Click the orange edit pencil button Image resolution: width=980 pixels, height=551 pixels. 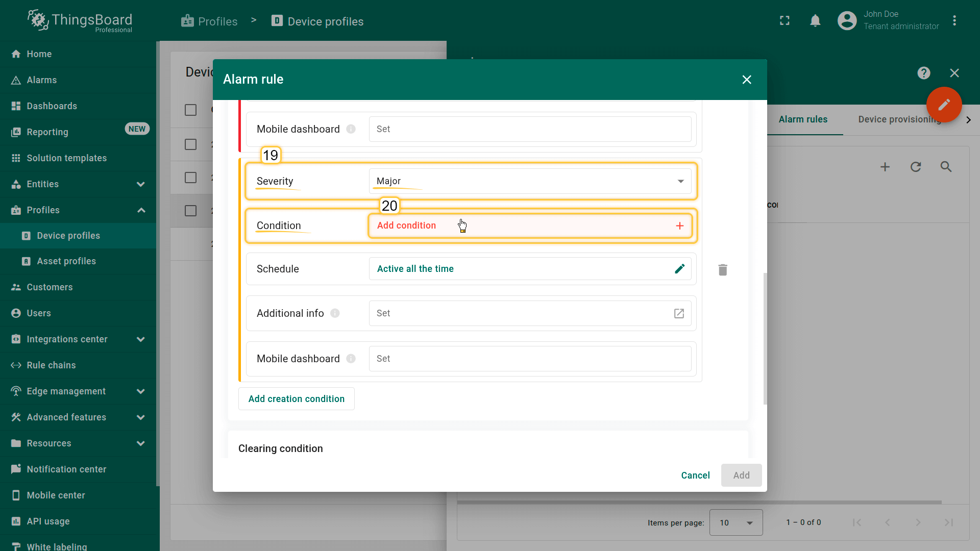point(944,105)
